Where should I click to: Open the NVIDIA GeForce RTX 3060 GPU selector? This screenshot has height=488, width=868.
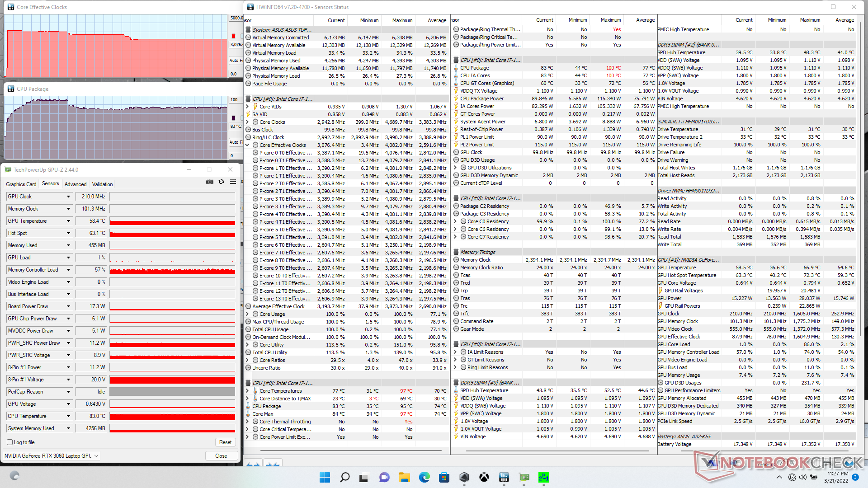click(x=51, y=455)
